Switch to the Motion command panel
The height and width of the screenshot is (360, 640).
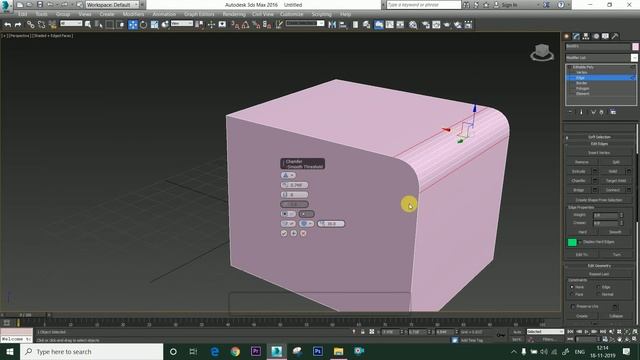point(596,36)
